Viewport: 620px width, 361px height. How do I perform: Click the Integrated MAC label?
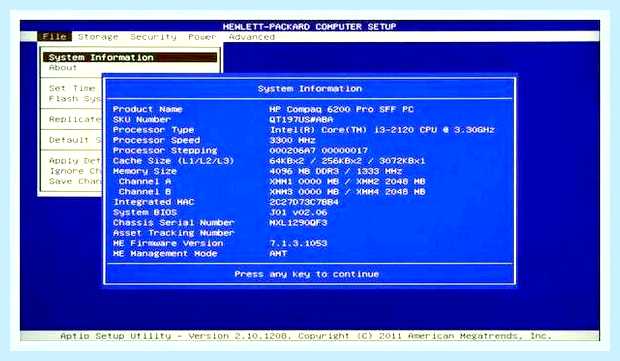(x=153, y=202)
